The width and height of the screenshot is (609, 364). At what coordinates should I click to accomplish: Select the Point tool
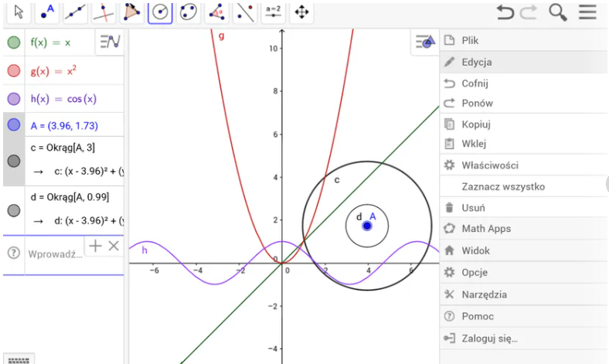pos(47,12)
